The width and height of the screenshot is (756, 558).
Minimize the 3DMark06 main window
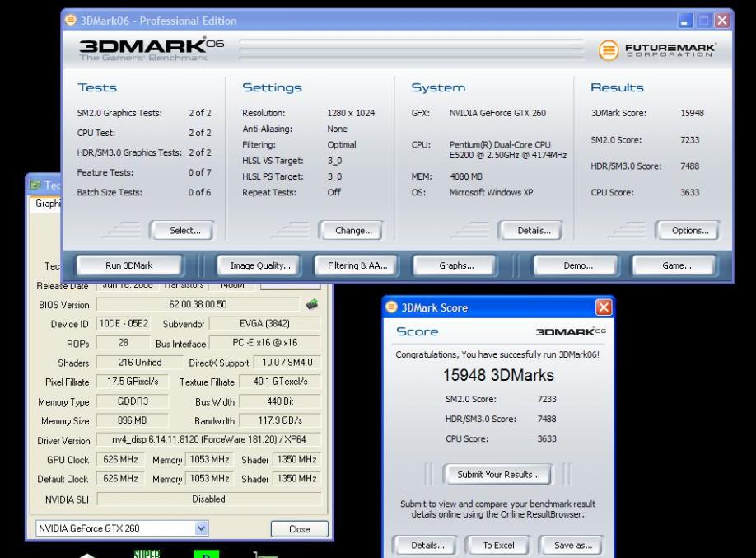684,21
